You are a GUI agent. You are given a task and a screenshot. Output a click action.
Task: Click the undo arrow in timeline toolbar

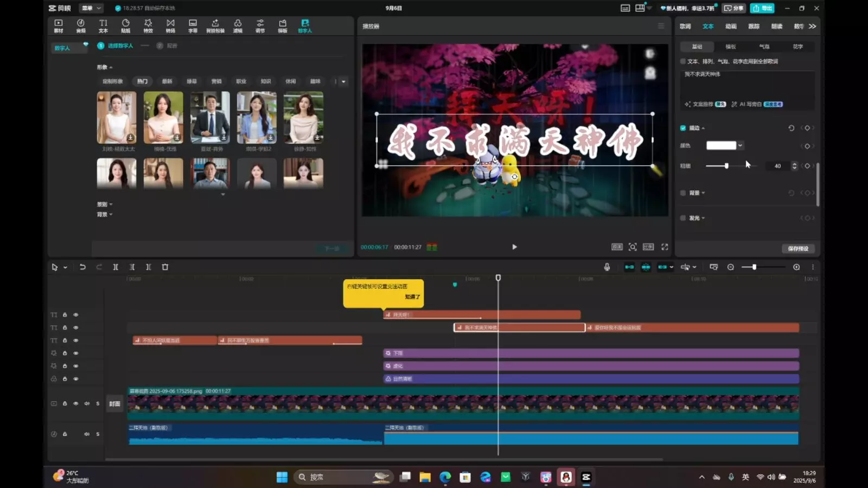pos(82,267)
